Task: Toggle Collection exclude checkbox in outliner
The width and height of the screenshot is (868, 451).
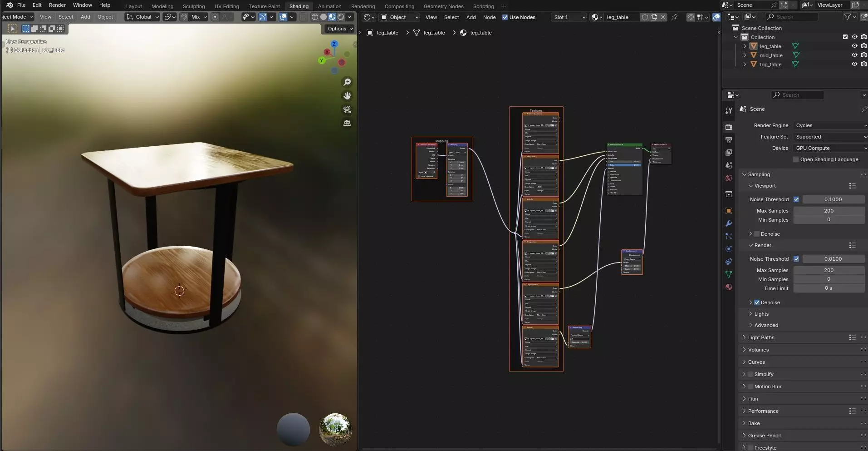Action: (x=845, y=37)
